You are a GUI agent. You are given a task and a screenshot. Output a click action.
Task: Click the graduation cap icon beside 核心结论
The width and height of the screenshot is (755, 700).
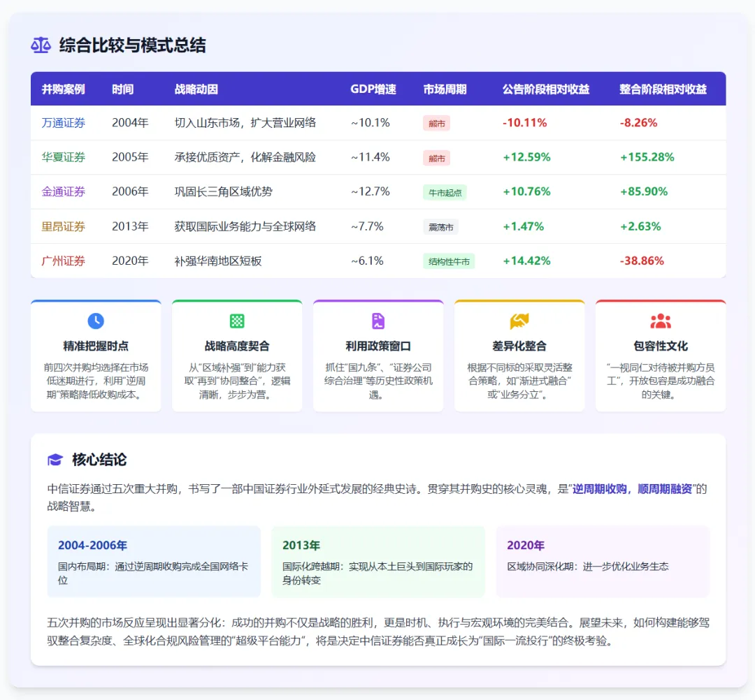(55, 460)
